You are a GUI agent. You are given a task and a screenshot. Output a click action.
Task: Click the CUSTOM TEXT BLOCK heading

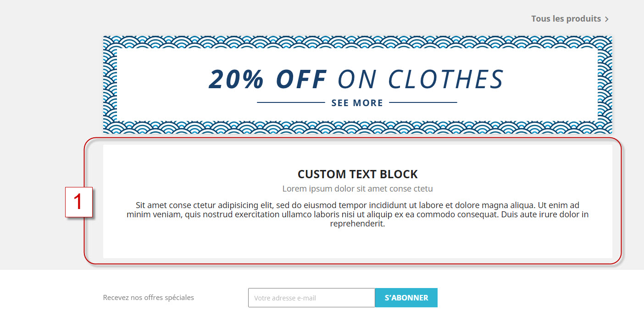coord(358,174)
